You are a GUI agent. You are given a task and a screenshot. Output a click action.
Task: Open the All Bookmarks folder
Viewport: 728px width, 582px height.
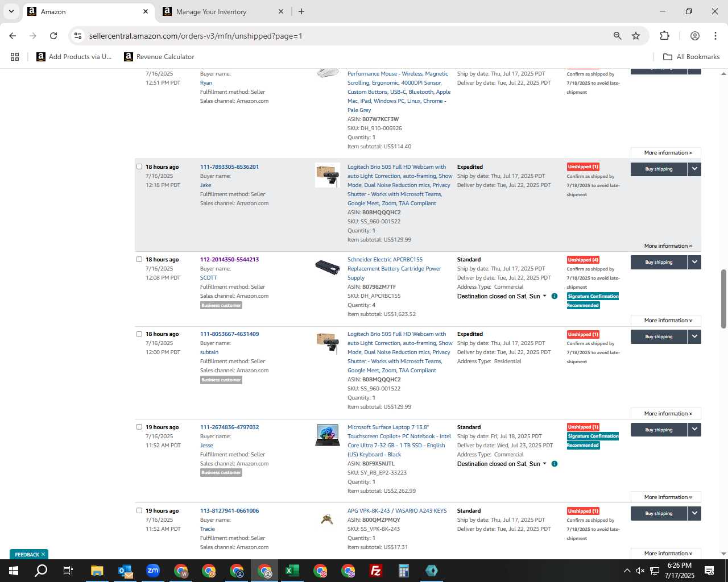[x=692, y=57]
